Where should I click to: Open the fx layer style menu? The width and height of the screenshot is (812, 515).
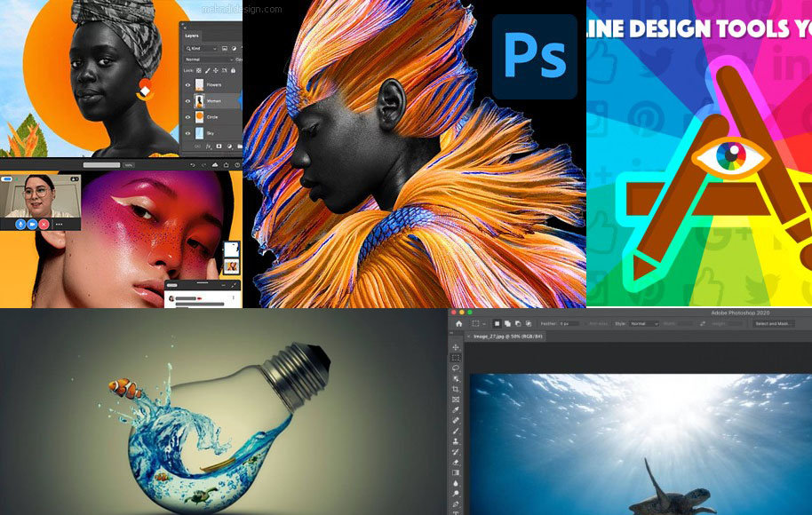pyautogui.click(x=209, y=147)
